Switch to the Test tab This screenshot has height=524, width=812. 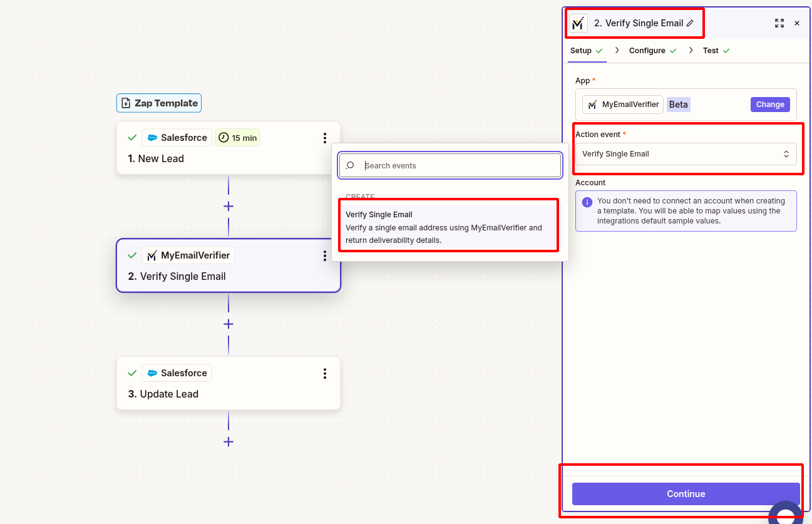(x=711, y=50)
